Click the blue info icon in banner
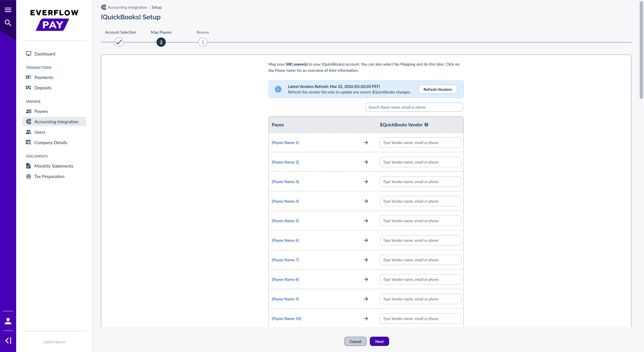644x352 pixels. pos(278,89)
